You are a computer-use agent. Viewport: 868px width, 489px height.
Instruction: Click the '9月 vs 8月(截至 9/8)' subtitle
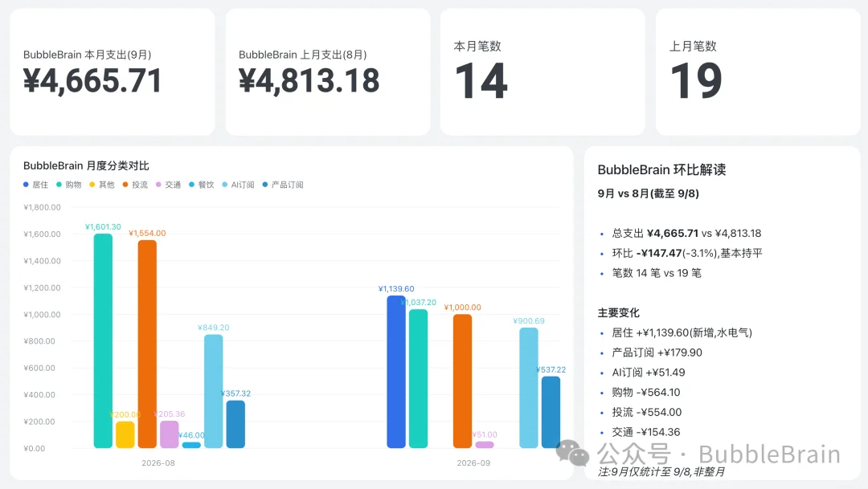(x=649, y=194)
